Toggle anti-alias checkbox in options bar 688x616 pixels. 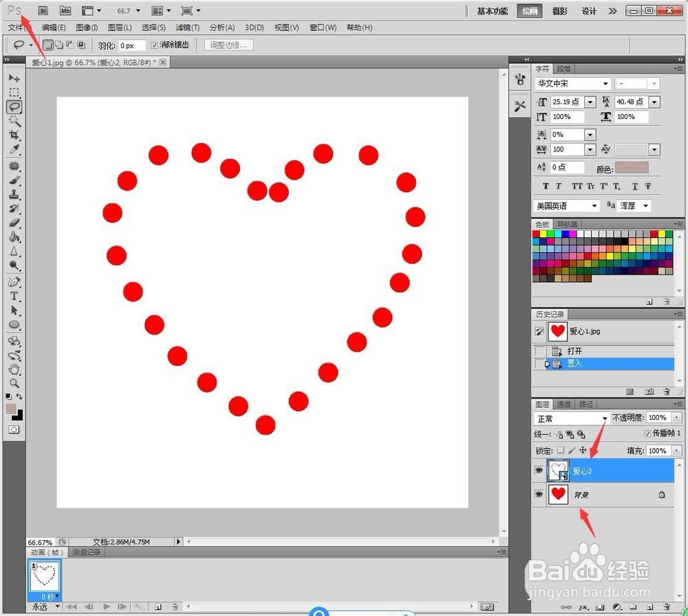click(x=154, y=45)
